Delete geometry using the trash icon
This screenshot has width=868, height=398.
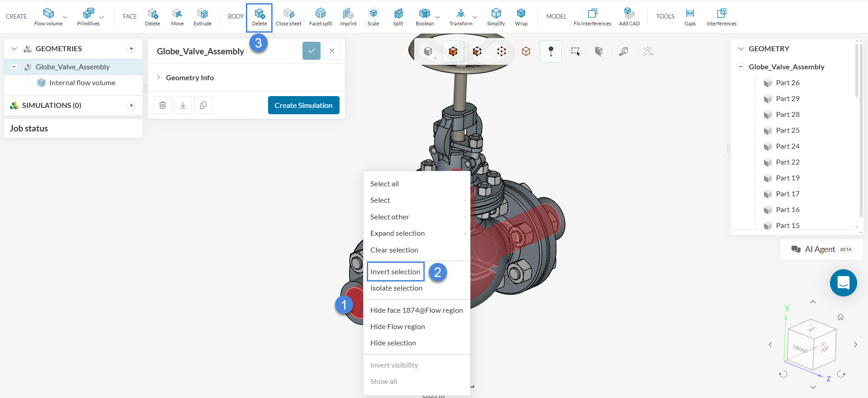(163, 105)
